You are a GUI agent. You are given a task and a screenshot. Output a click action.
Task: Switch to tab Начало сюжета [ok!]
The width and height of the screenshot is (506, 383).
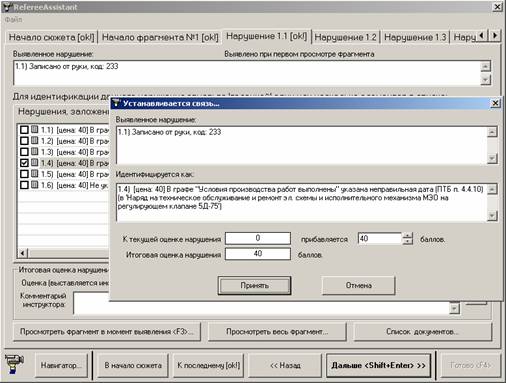(51, 37)
